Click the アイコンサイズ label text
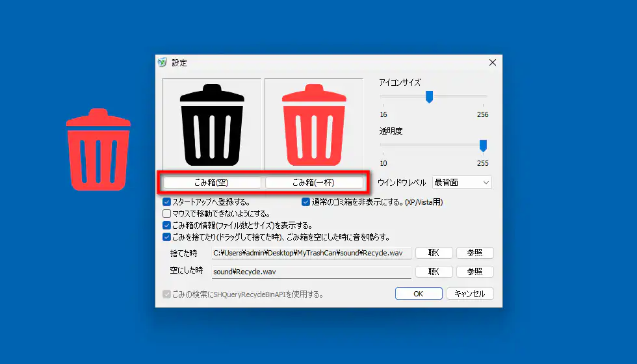Screen dimensions: 637x364 (400, 83)
